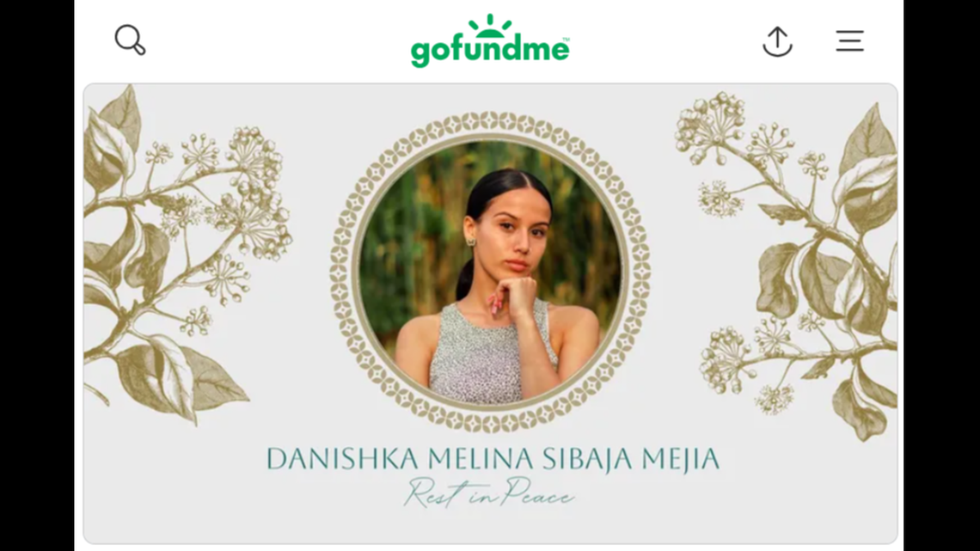Click the right black letterbox bar
Screen dimensions: 980x551
(942, 275)
